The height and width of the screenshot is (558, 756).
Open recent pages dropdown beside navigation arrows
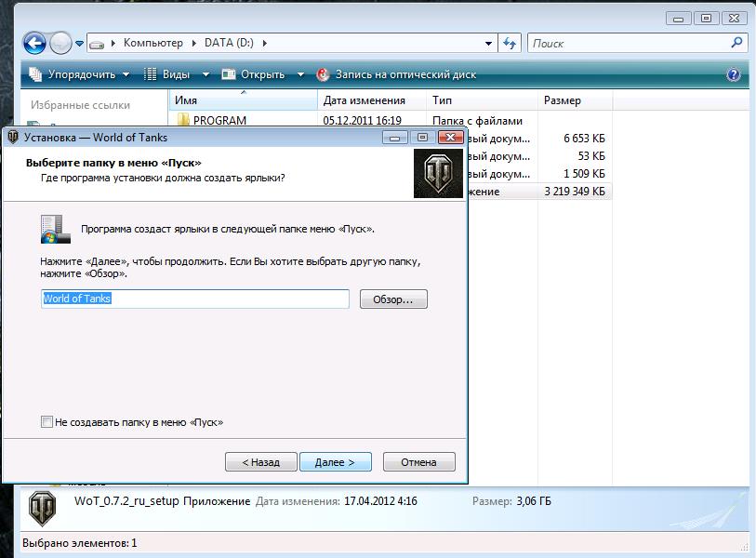point(79,44)
